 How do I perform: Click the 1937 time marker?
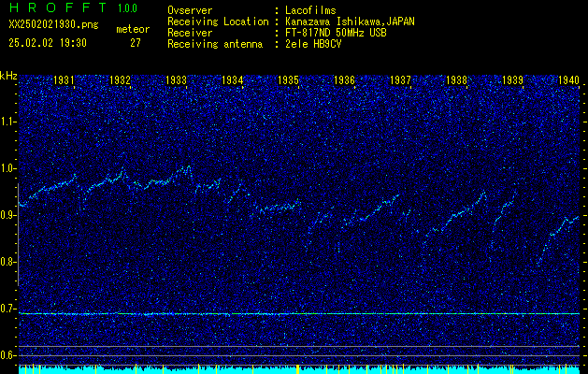pos(400,79)
